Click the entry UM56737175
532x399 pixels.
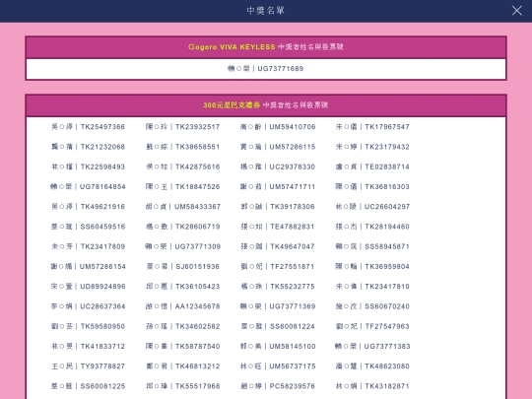click(x=278, y=366)
